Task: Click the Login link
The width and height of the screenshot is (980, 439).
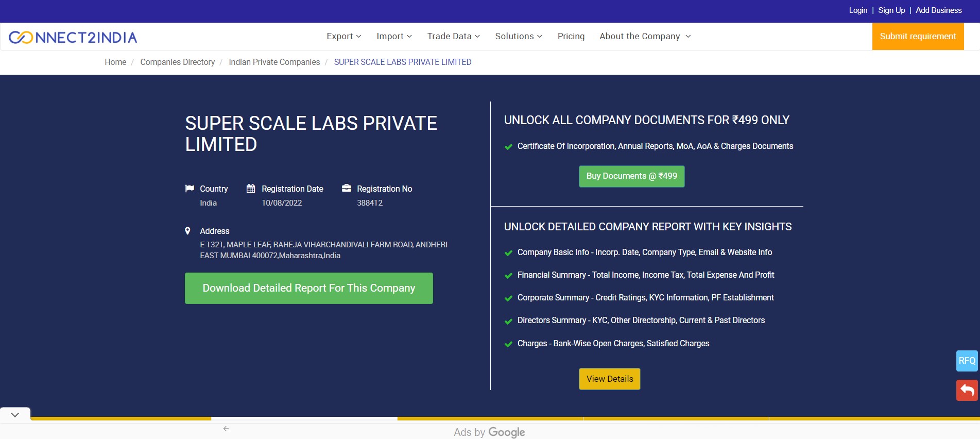Action: tap(858, 10)
